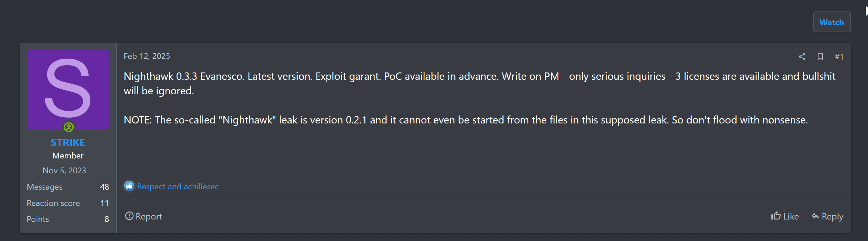Click the Watch button
This screenshot has width=868, height=241.
pyautogui.click(x=831, y=22)
